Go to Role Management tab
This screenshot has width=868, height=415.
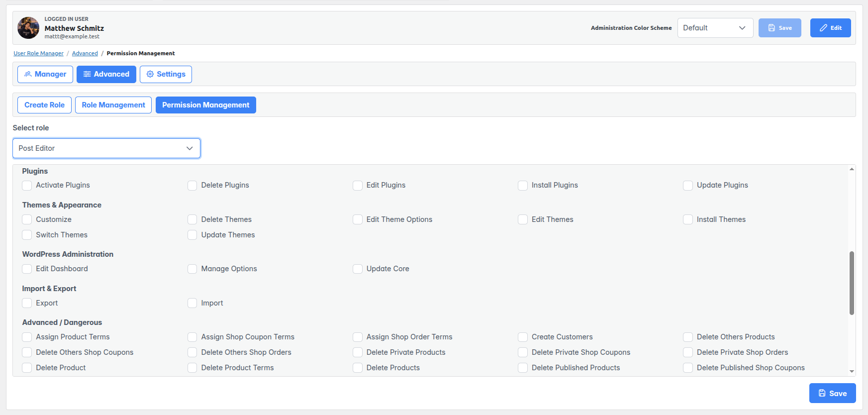(113, 105)
